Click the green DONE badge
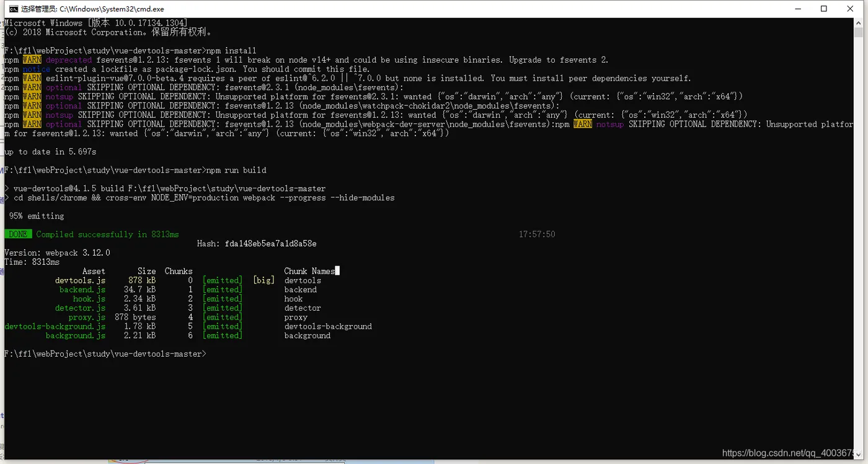Screen dimensions: 868x464 click(18, 234)
